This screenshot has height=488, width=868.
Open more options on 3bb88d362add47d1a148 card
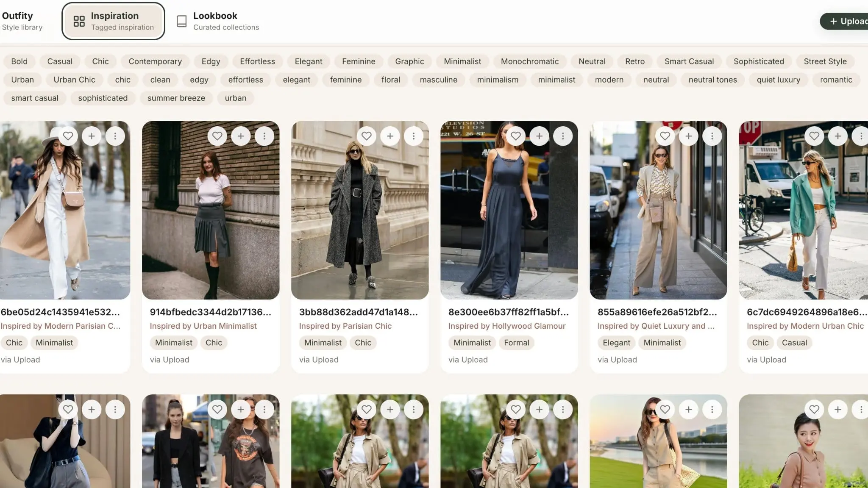(x=414, y=136)
